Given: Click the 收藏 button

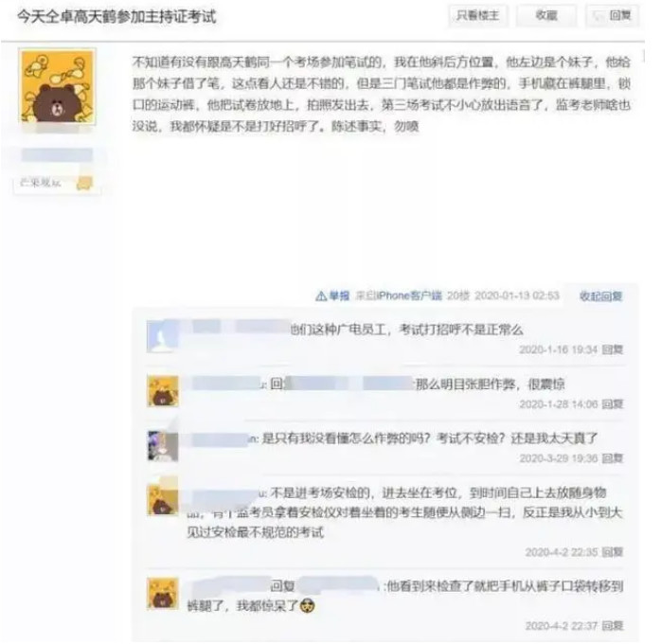Looking at the screenshot, I should [x=546, y=16].
